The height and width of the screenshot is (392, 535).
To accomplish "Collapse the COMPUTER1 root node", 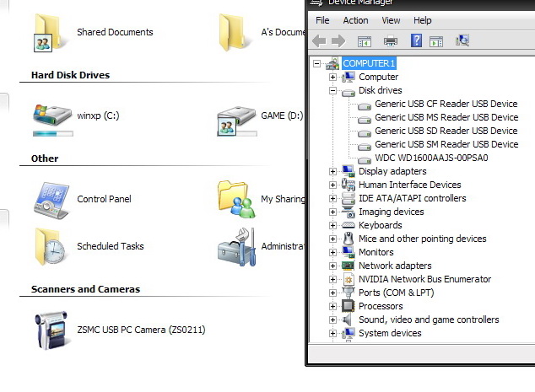I will (x=316, y=63).
